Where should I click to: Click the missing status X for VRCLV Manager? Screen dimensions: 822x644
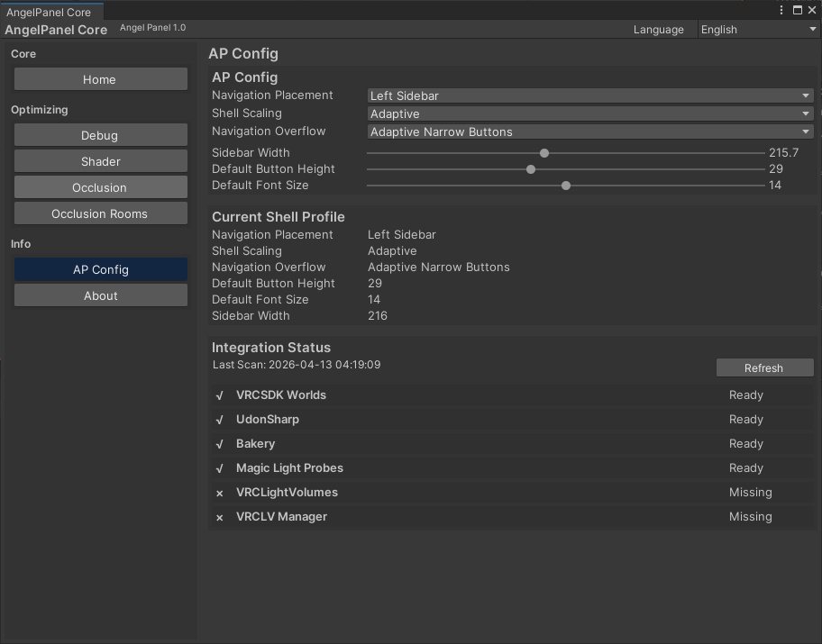point(219,516)
